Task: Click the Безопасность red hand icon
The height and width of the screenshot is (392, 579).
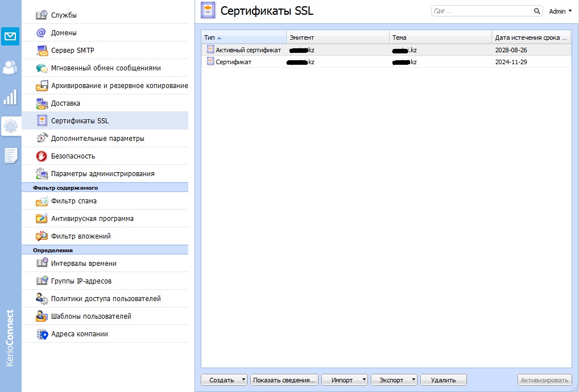Action: pos(42,156)
